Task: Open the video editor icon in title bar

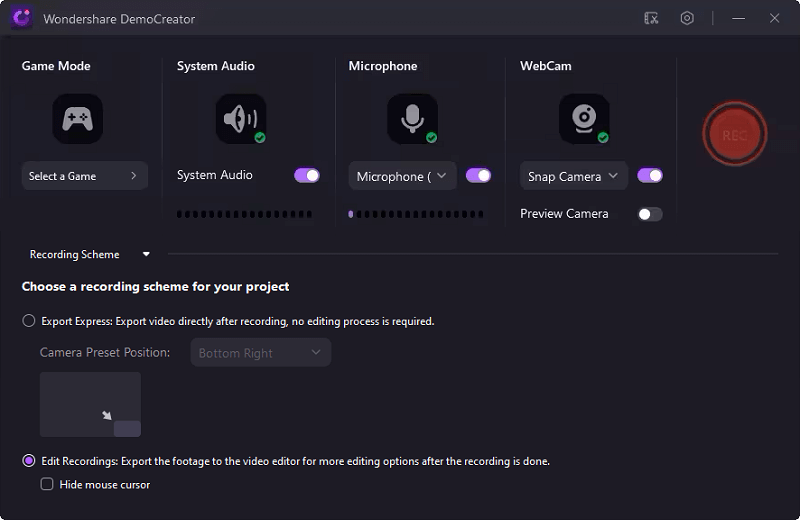Action: [651, 18]
